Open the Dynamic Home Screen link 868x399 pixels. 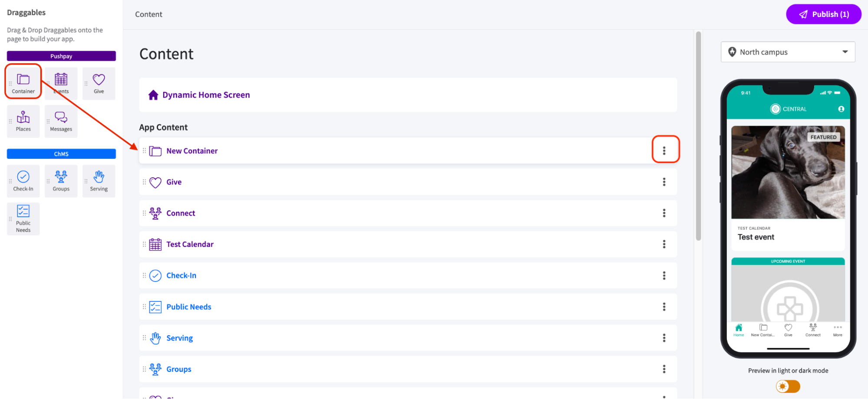206,95
